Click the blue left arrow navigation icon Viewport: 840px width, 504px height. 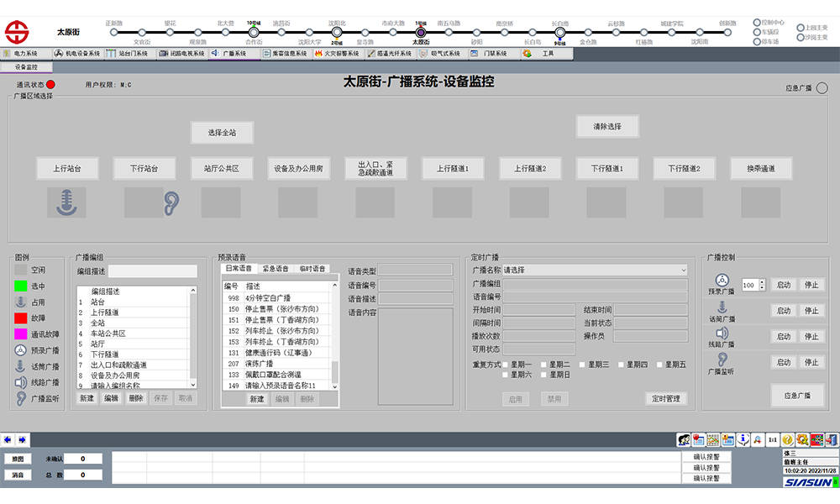(8, 439)
